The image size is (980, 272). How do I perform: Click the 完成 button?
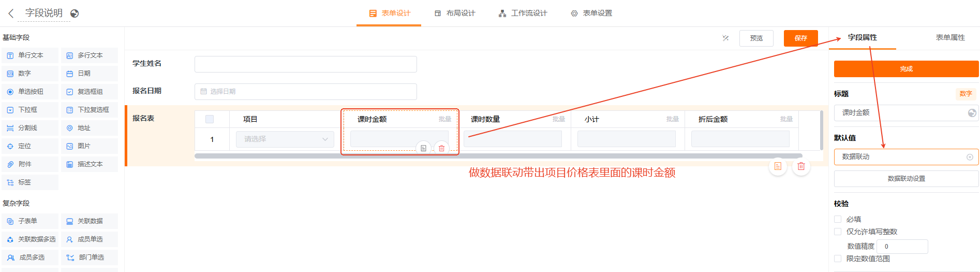[x=906, y=69]
